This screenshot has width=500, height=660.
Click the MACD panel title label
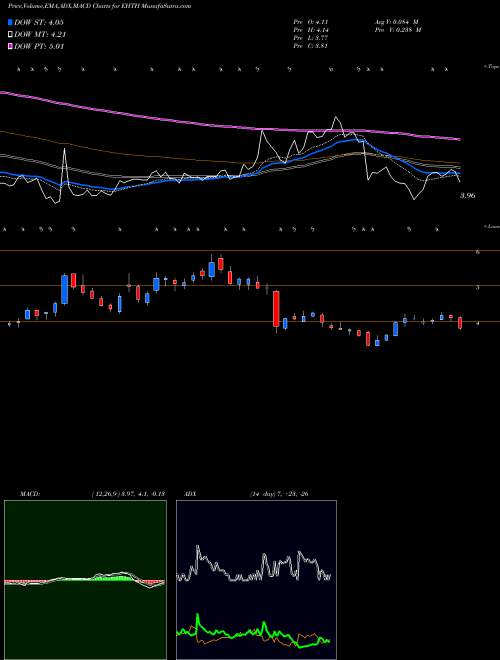[x=29, y=494]
